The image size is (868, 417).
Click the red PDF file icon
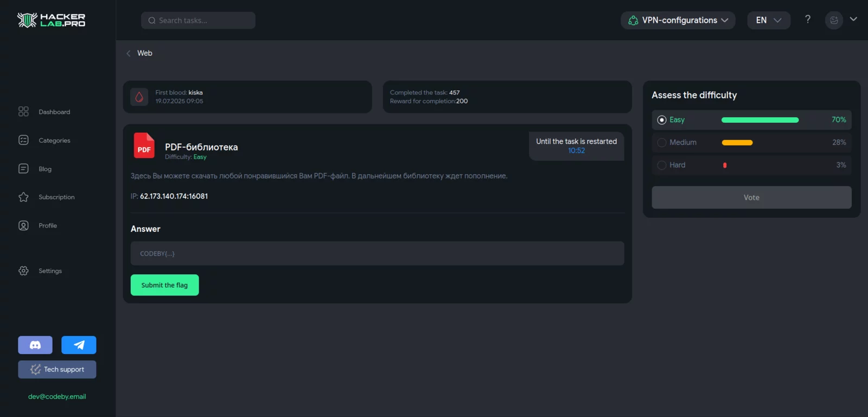(x=144, y=146)
